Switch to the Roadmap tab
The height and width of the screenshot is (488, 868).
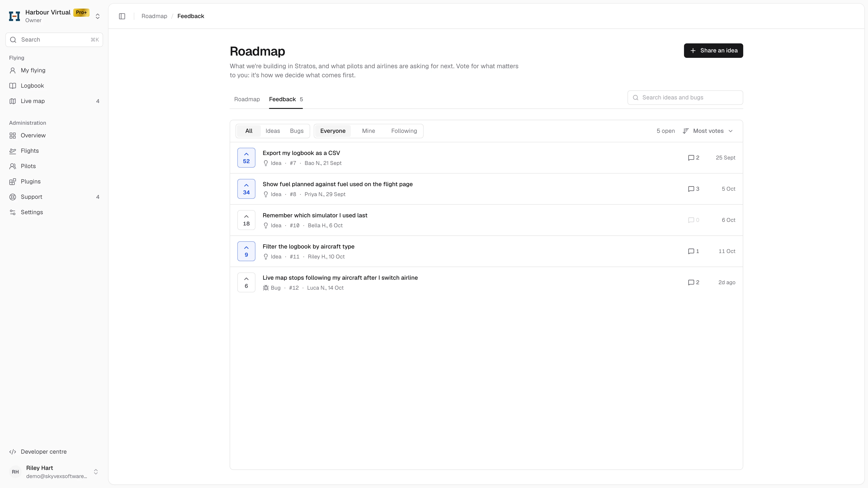247,99
